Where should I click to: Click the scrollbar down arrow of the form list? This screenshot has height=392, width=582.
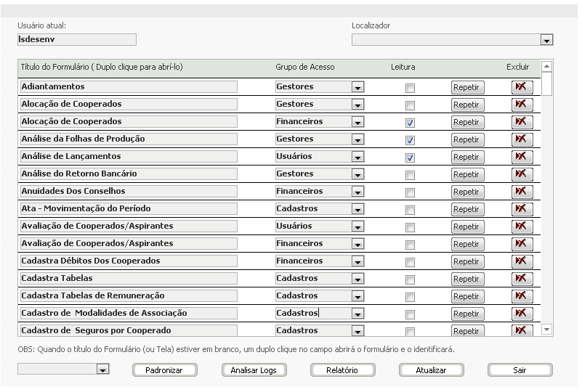click(x=546, y=329)
